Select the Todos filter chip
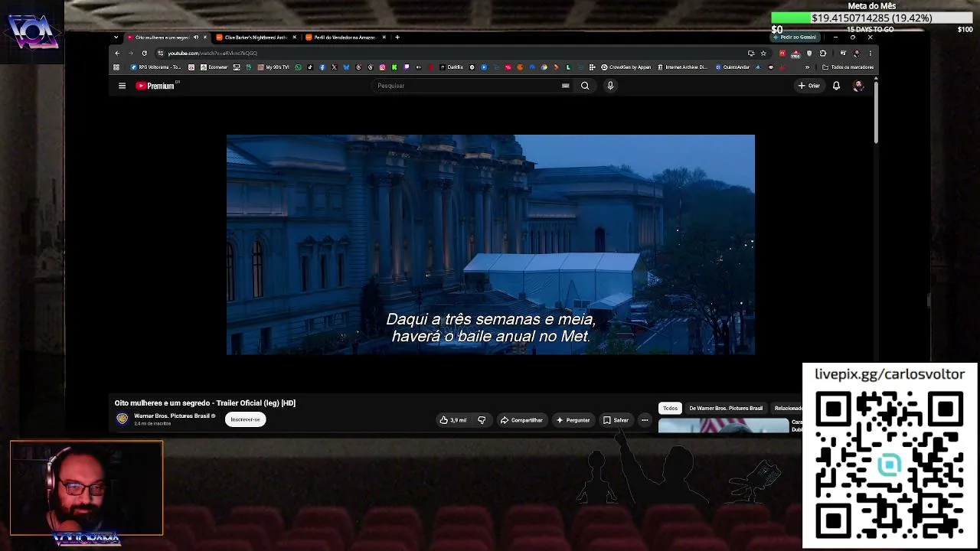 tap(670, 408)
